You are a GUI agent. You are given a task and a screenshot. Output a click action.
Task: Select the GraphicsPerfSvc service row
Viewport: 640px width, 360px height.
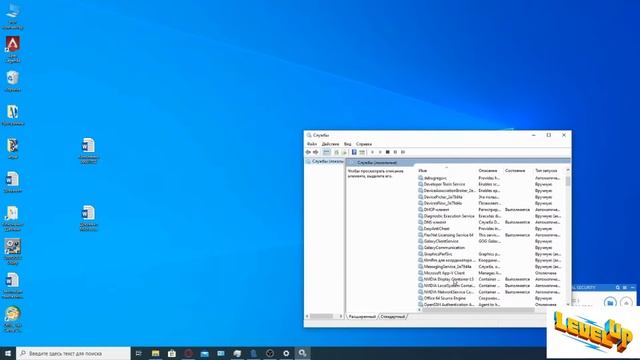491,254
